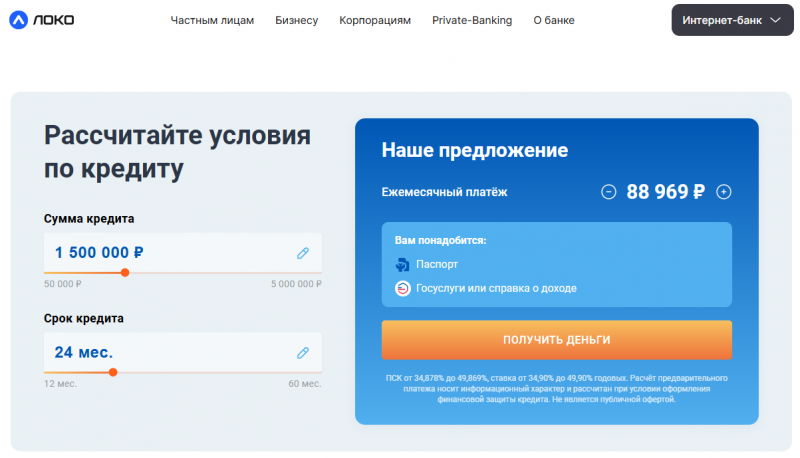Increase monthly payment with plus icon
Viewport: 800px width, 458px height.
pyautogui.click(x=723, y=192)
